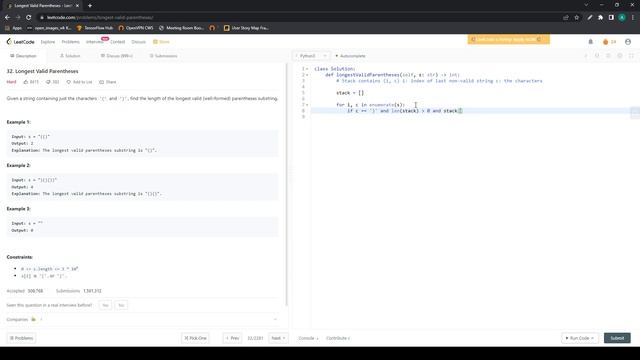This screenshot has height=360, width=640.
Task: Open the Apps bookmark shortcut
Action: click(x=13, y=28)
